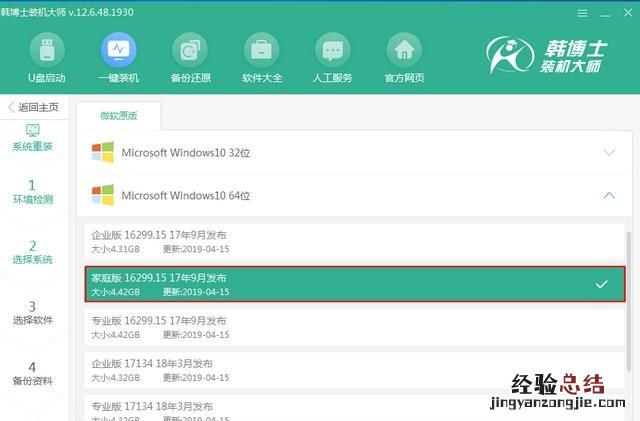Open the U盘启动 USB boot icon

click(x=47, y=50)
